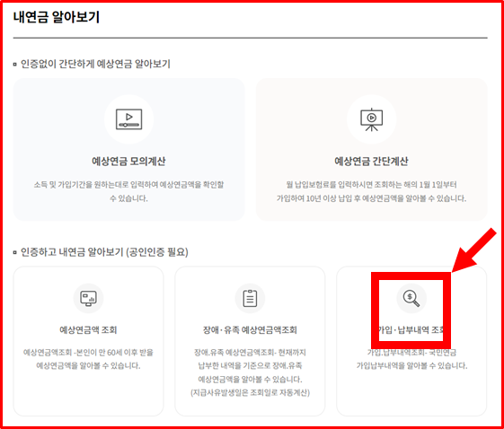Click the 월 납입보험료를 입력하시면 description text
504x429 pixels.
(372, 185)
